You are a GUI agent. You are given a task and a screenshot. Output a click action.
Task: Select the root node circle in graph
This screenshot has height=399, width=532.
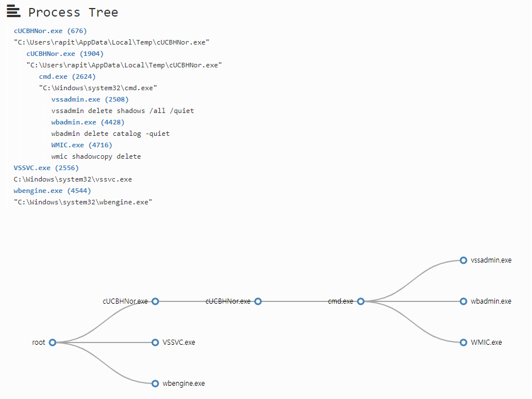[53, 342]
